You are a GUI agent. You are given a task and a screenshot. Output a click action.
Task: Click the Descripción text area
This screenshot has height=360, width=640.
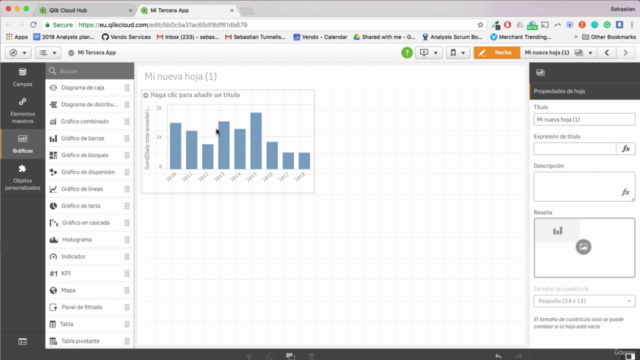coord(584,187)
